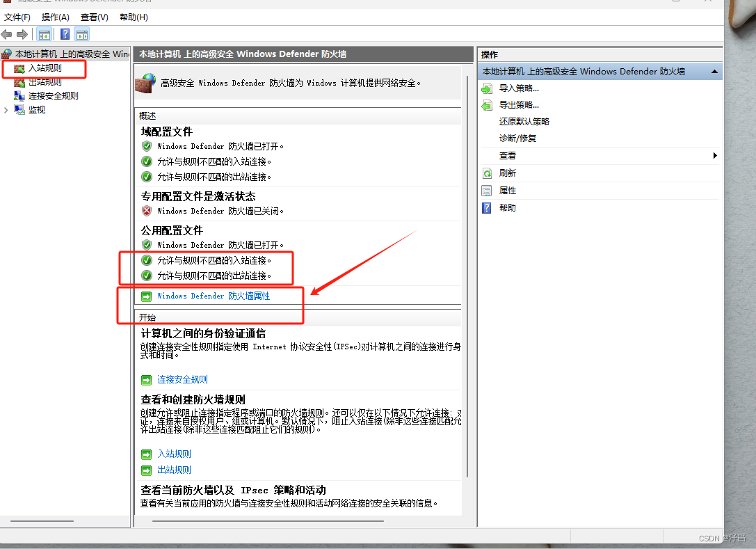Viewport: 756px width, 549px height.
Task: Collapse the actions section header arrow
Action: tap(714, 72)
